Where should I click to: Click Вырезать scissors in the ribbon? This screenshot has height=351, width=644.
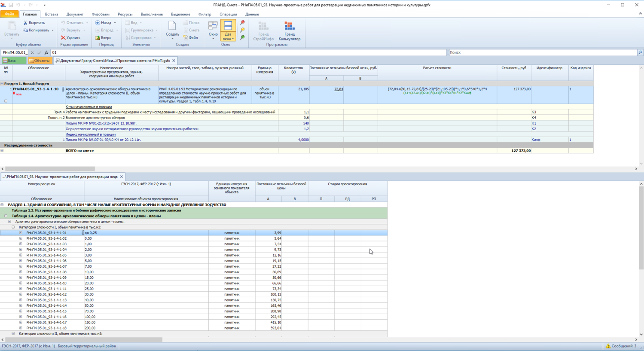tap(34, 23)
